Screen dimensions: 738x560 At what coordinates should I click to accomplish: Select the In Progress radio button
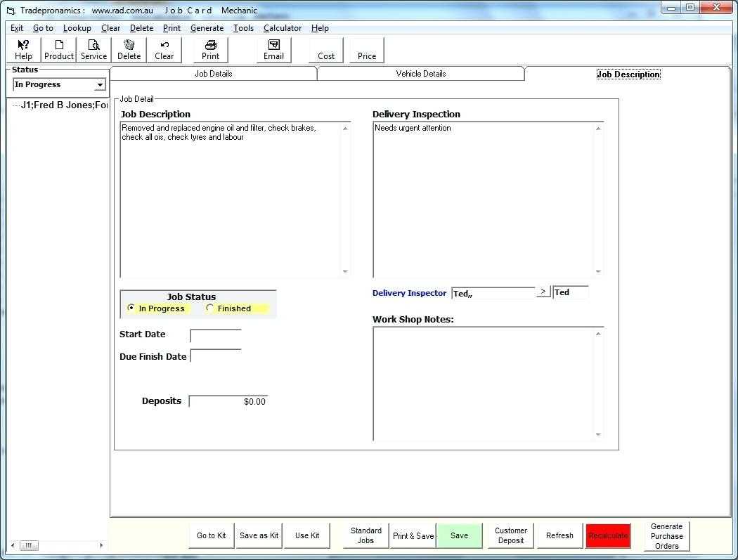tap(131, 308)
